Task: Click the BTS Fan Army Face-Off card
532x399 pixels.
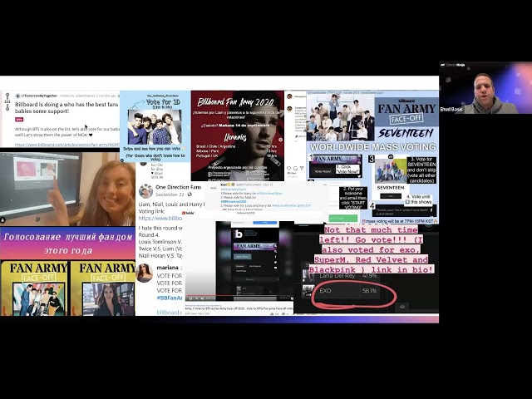Action: click(34, 288)
